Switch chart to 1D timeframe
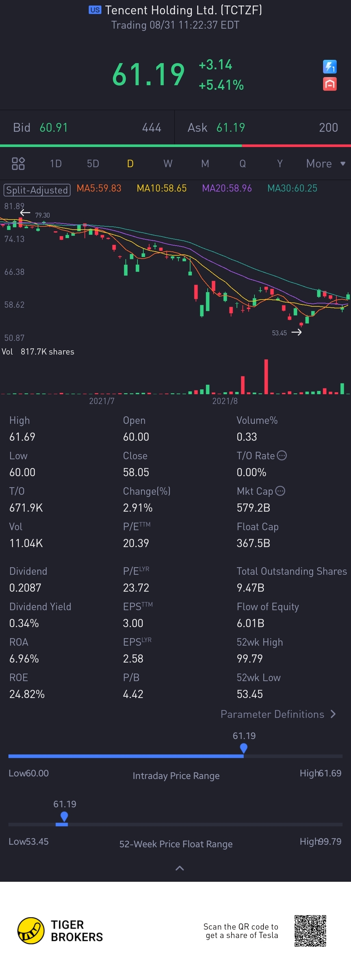The image size is (351, 980). pos(56,164)
